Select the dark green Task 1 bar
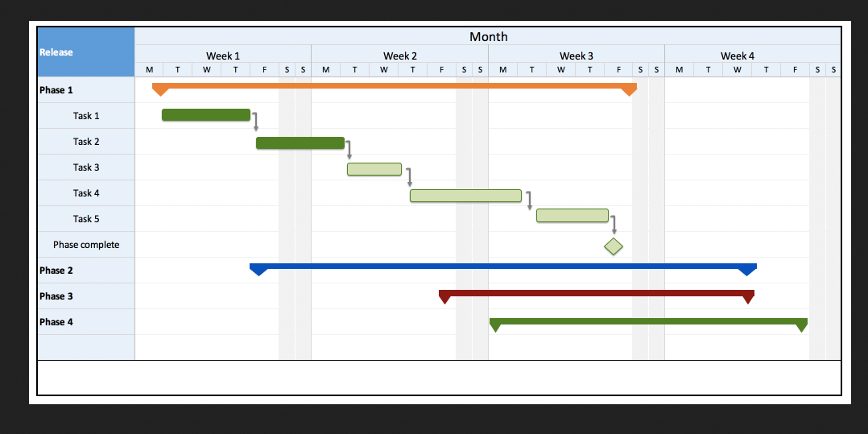This screenshot has height=434, width=868. pyautogui.click(x=206, y=114)
